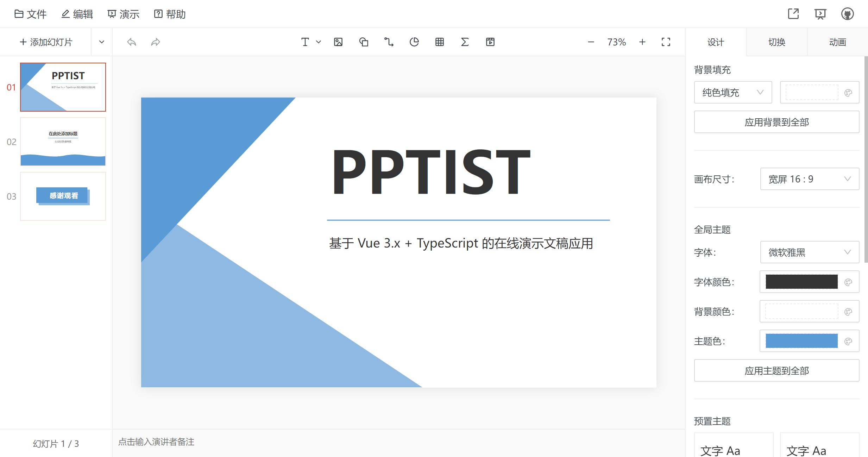
Task: Insert an image from the toolbar
Action: (338, 42)
